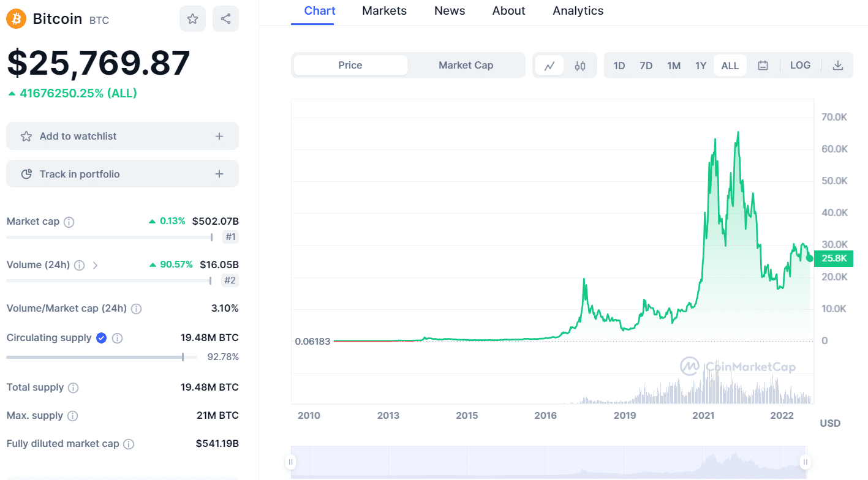Screen dimensions: 868x480
Task: Click the #2 volume rank badge
Action: click(230, 280)
